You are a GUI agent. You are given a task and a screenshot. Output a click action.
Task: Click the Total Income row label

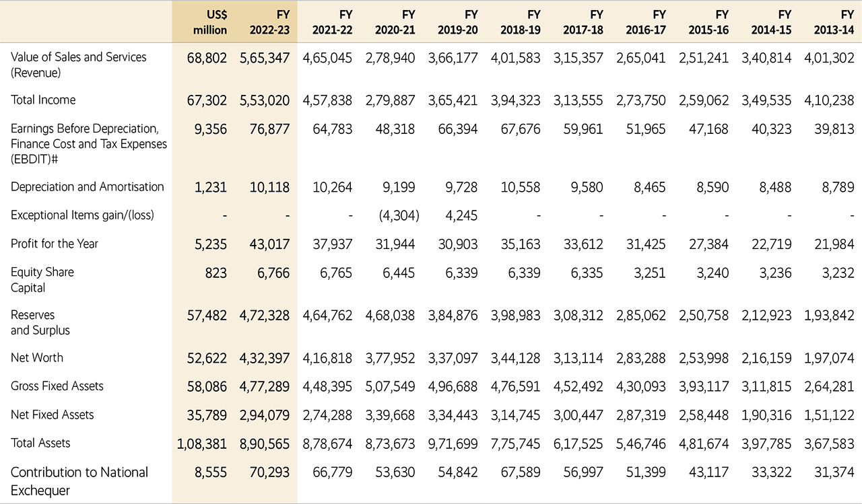43,100
